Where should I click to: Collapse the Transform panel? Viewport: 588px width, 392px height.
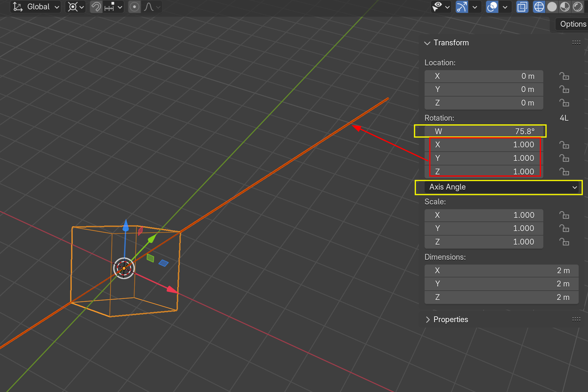tap(427, 43)
